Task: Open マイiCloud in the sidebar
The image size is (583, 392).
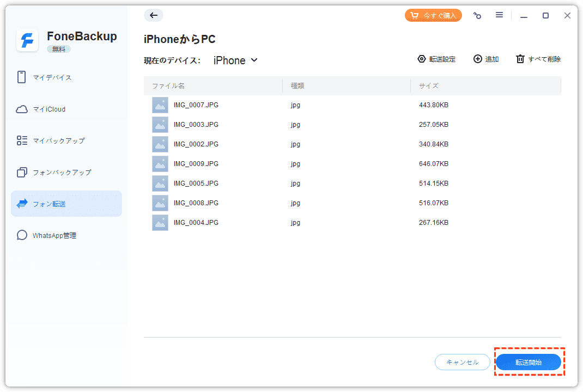Action: [x=48, y=109]
